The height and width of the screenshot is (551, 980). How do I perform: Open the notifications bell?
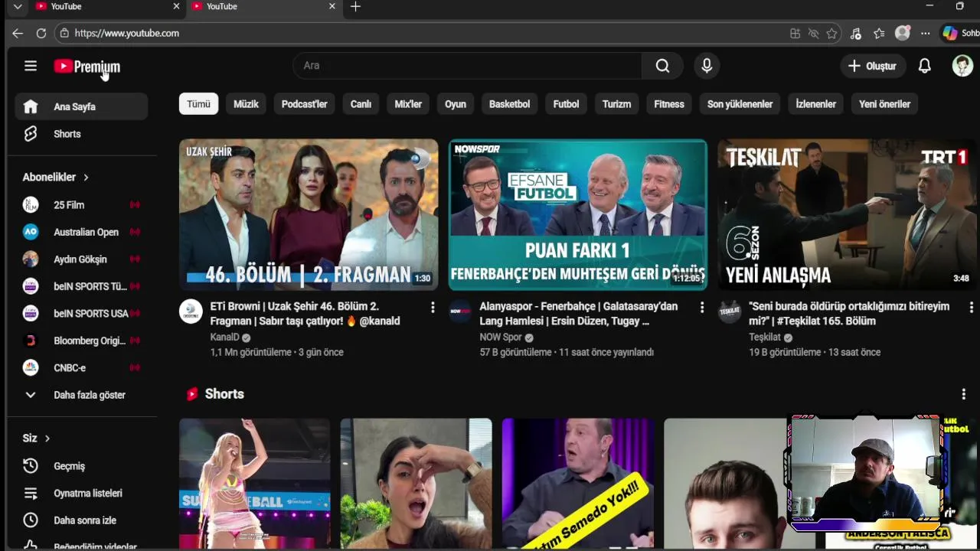point(925,66)
